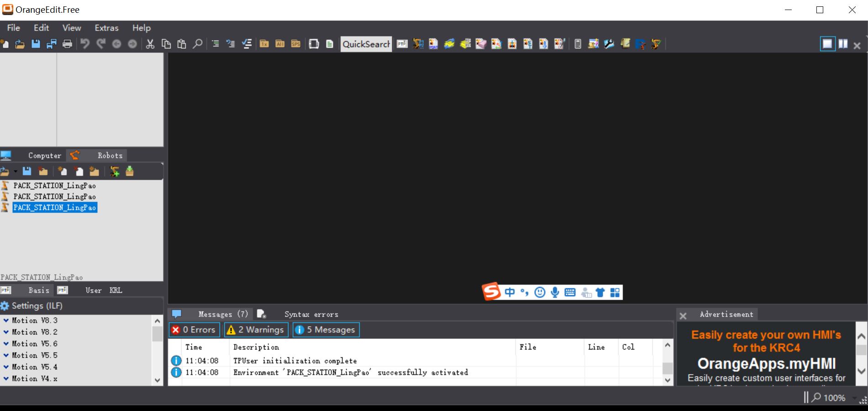The height and width of the screenshot is (411, 868).
Task: Click the calculator icon in the toolbar
Action: pyautogui.click(x=578, y=44)
